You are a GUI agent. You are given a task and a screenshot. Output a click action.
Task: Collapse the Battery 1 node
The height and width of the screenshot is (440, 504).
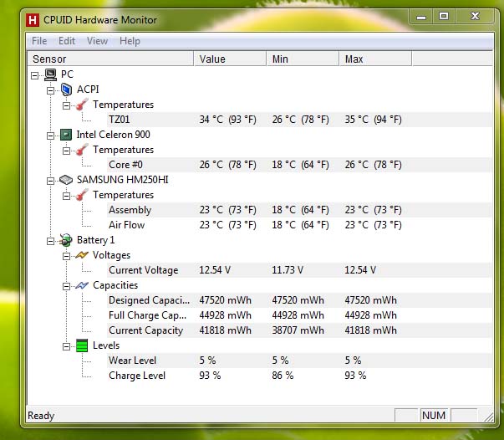click(50, 241)
